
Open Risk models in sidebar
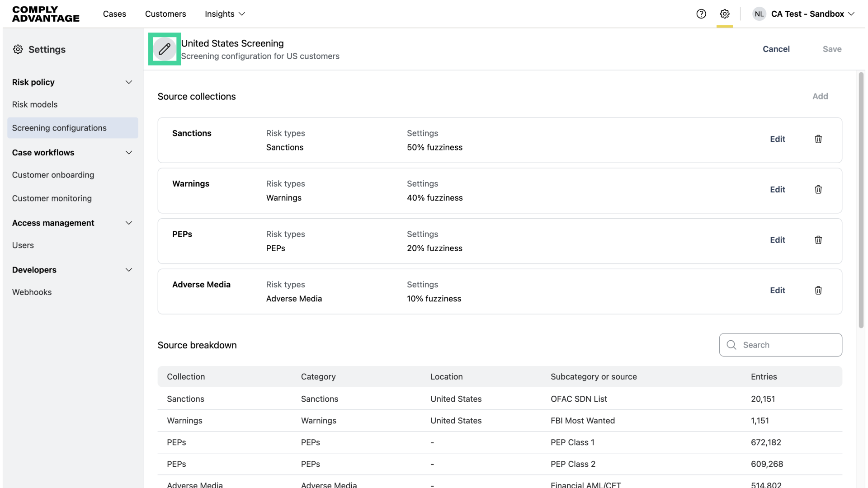click(x=35, y=104)
